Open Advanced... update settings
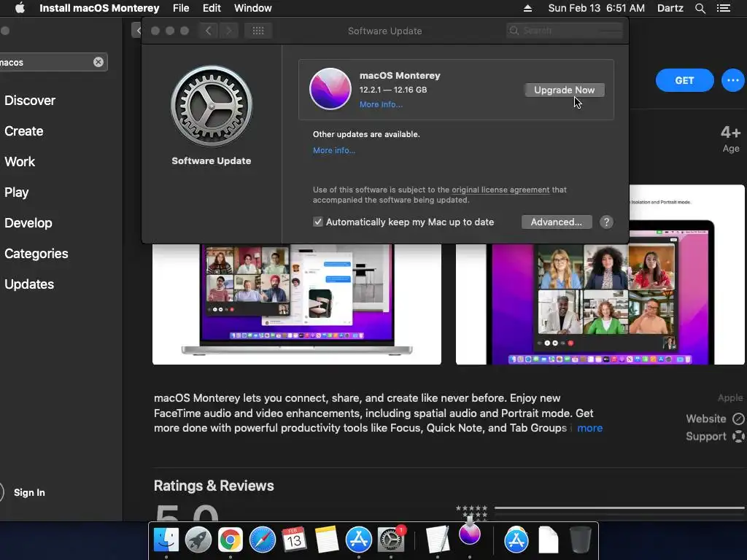Image resolution: width=747 pixels, height=560 pixels. click(557, 222)
